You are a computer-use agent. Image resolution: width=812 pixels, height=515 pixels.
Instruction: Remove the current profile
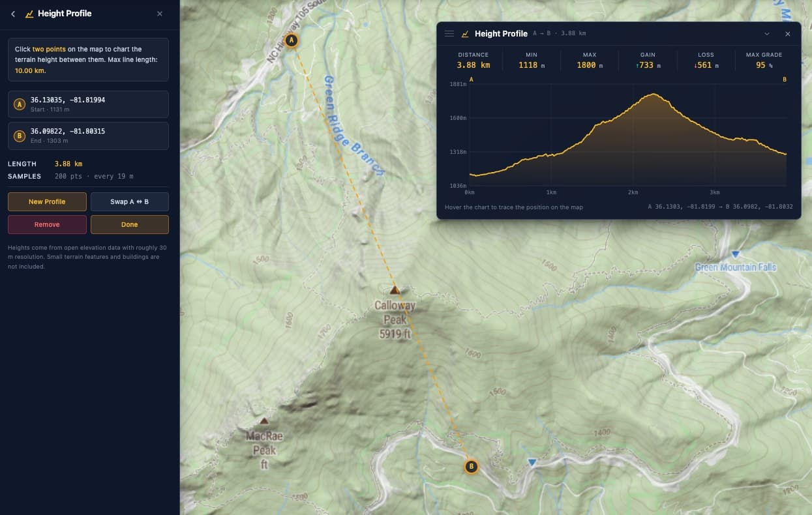47,224
